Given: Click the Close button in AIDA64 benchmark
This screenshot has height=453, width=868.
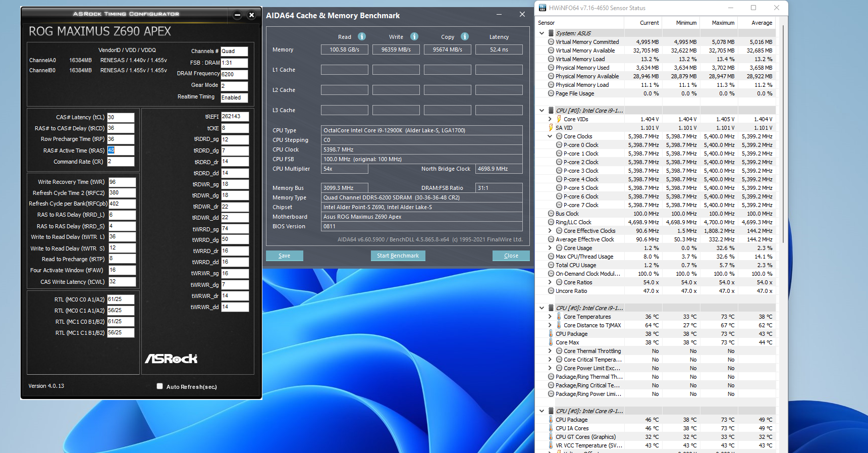Looking at the screenshot, I should (x=511, y=256).
